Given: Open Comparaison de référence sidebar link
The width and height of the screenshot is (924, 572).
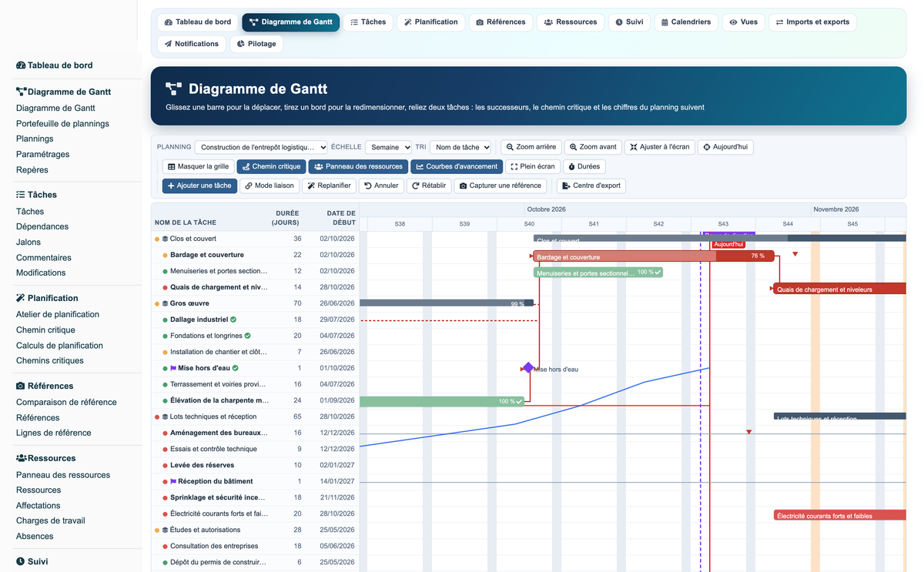Looking at the screenshot, I should tap(66, 402).
